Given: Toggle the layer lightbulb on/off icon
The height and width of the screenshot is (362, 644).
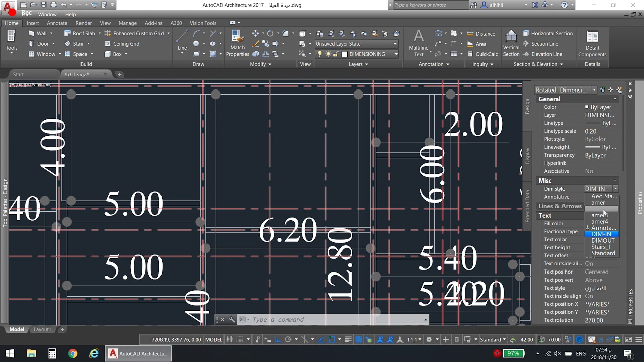Looking at the screenshot, I should click(x=320, y=54).
